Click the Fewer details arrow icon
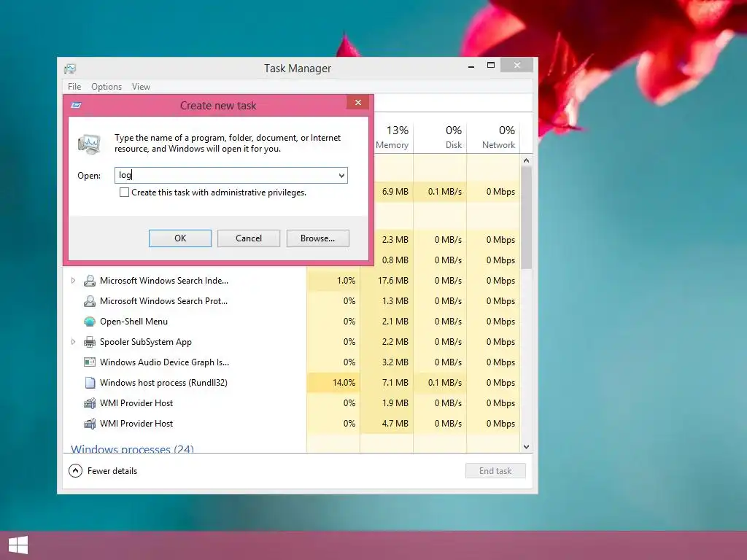 pos(75,471)
